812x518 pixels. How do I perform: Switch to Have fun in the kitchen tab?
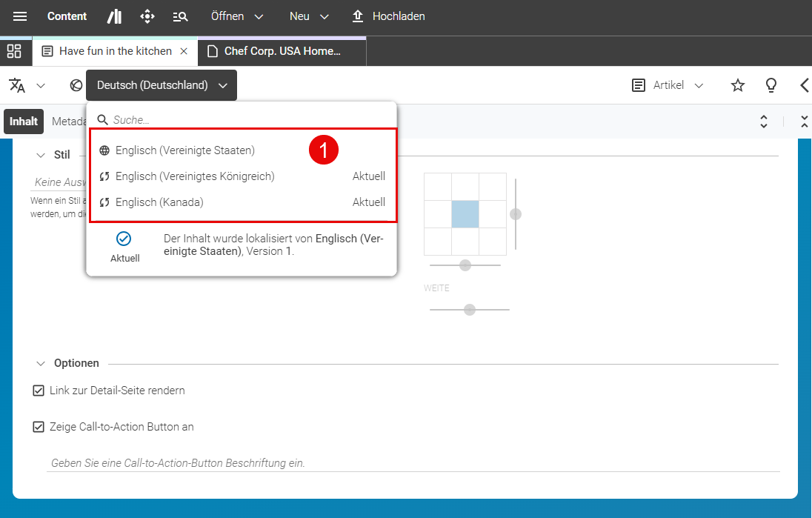(x=116, y=51)
